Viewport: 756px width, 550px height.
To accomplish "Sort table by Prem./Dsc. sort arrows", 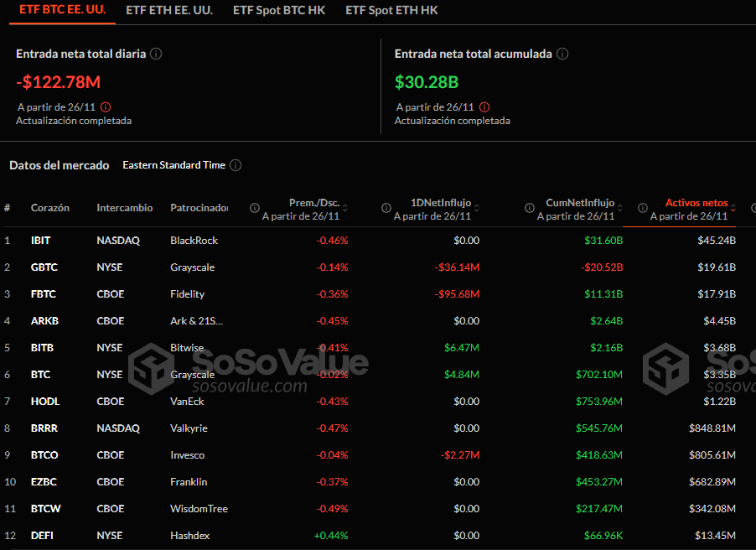I will pos(345,208).
